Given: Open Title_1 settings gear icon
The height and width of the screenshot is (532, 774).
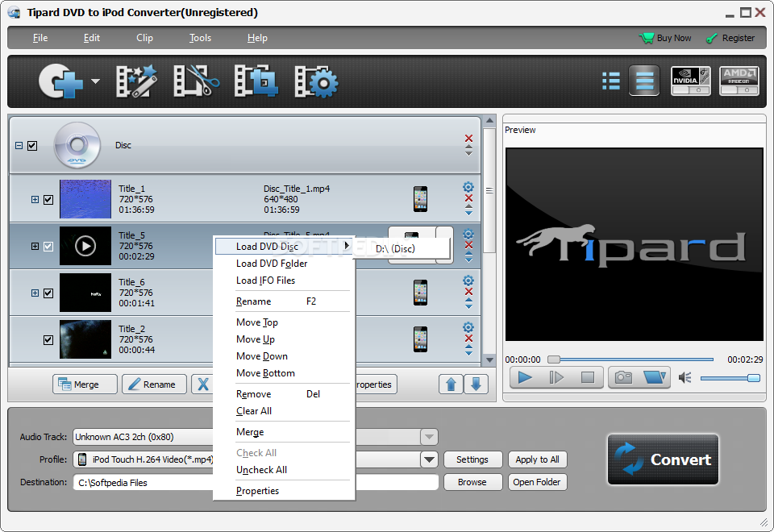Looking at the screenshot, I should 468,187.
